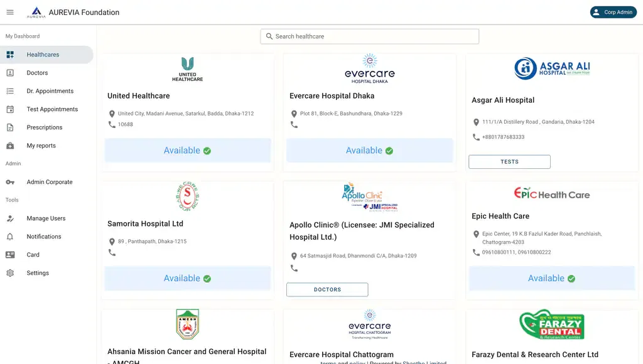Click the Dr. Appointments list icon
This screenshot has height=364, width=643.
coord(10,91)
